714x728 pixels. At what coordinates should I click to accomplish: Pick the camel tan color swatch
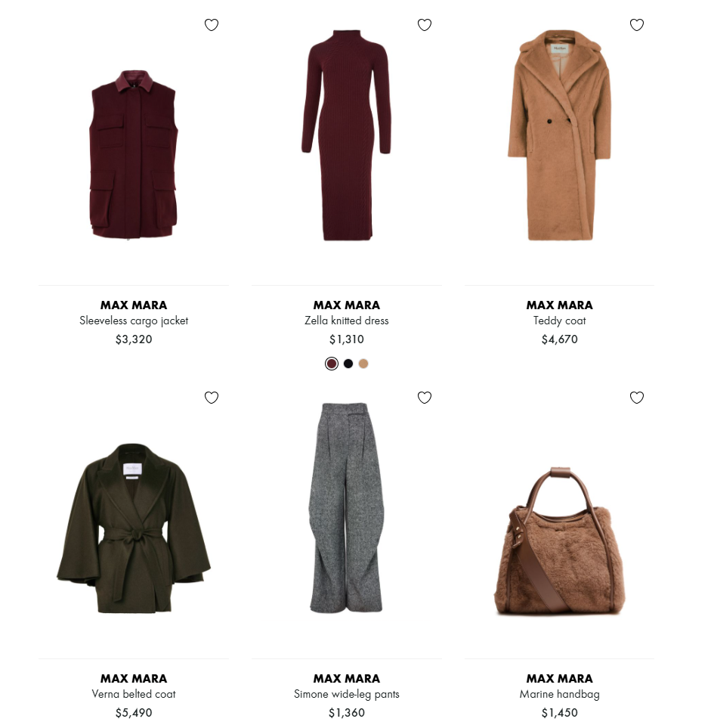click(363, 364)
